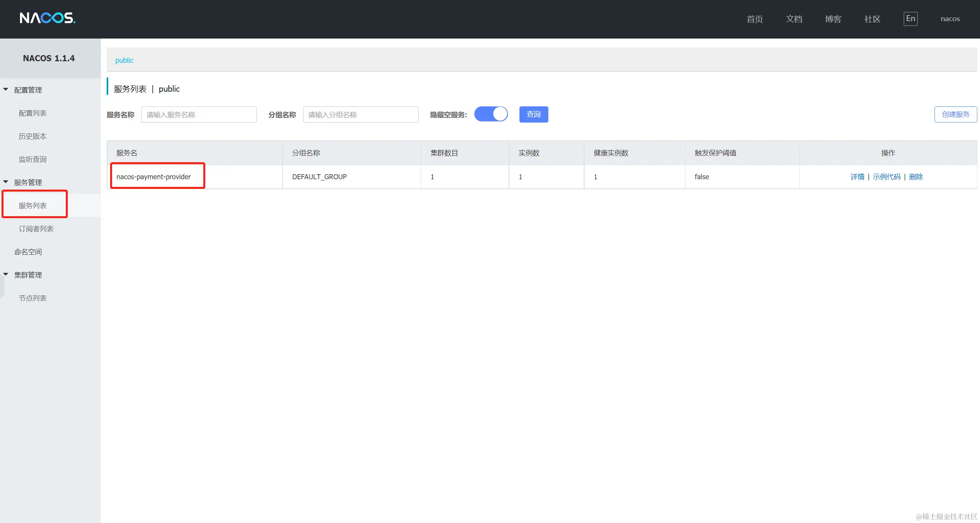Click the NACOS logo

click(x=47, y=18)
